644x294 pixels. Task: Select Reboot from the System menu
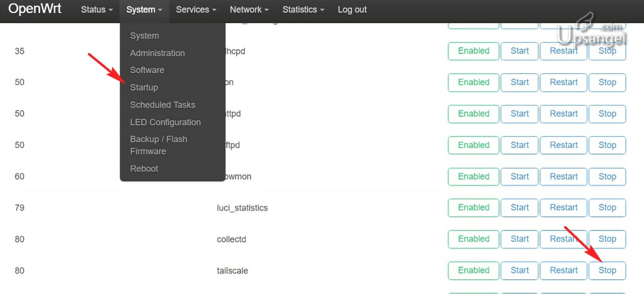point(144,169)
